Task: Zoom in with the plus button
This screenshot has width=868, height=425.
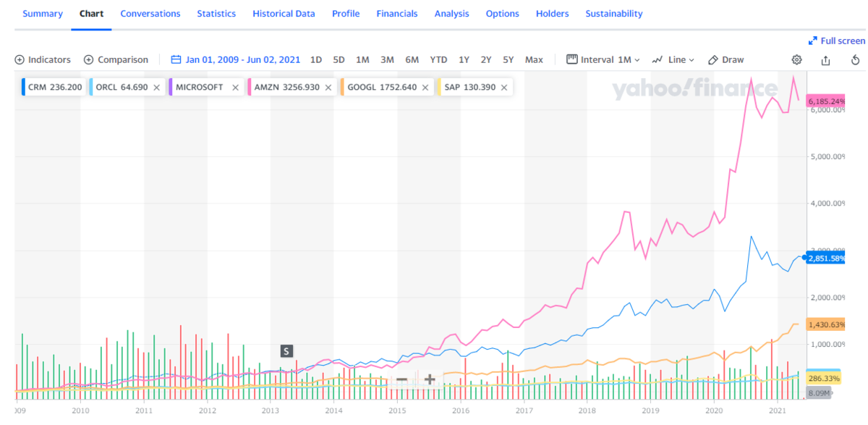Action: pos(430,379)
